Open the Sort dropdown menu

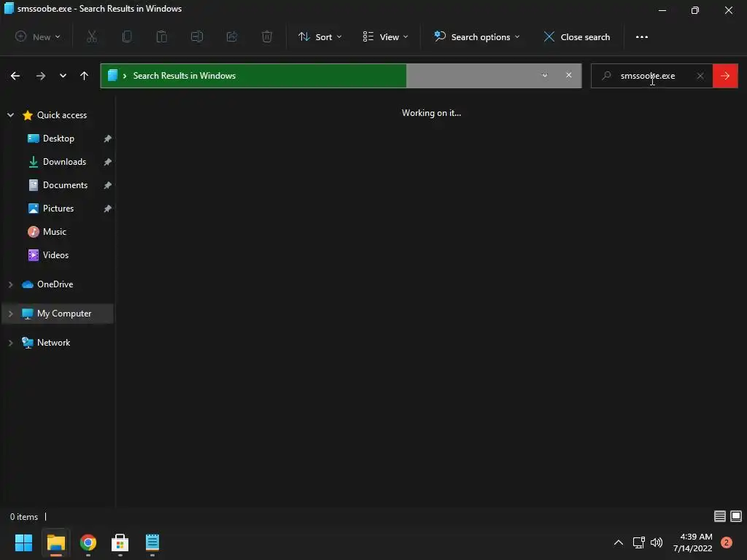[320, 36]
